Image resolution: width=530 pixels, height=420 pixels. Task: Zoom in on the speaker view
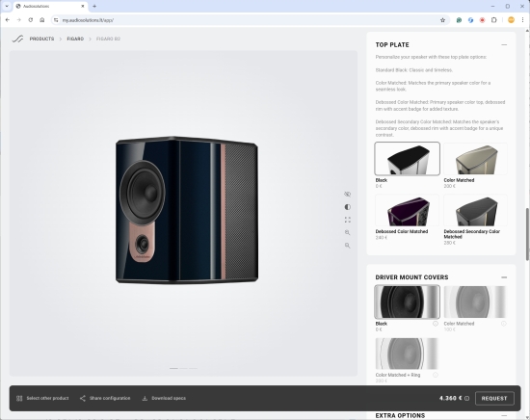coord(347,232)
